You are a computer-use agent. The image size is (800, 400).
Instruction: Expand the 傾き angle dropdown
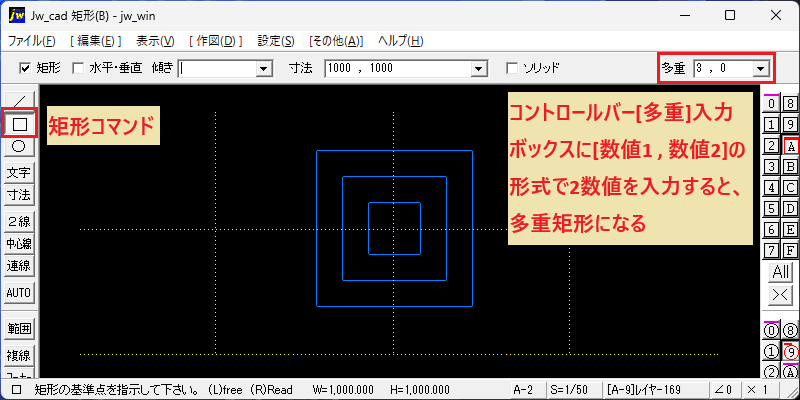(264, 68)
